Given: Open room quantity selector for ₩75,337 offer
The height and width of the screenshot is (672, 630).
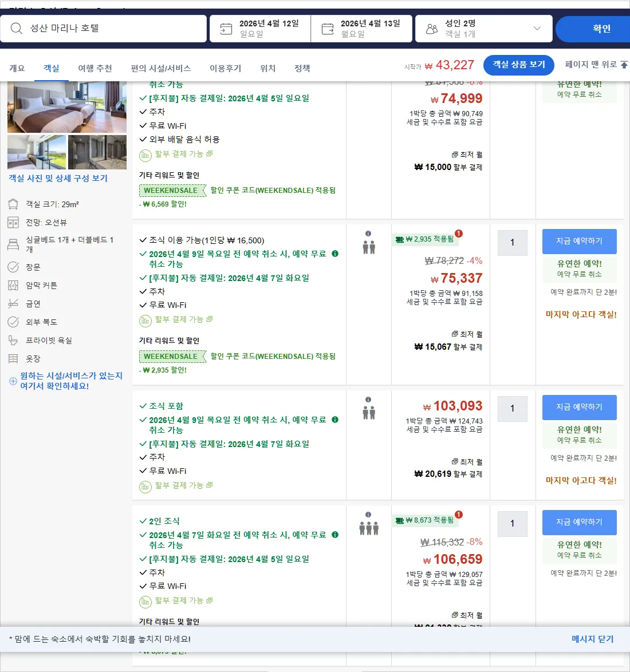Looking at the screenshot, I should (512, 243).
